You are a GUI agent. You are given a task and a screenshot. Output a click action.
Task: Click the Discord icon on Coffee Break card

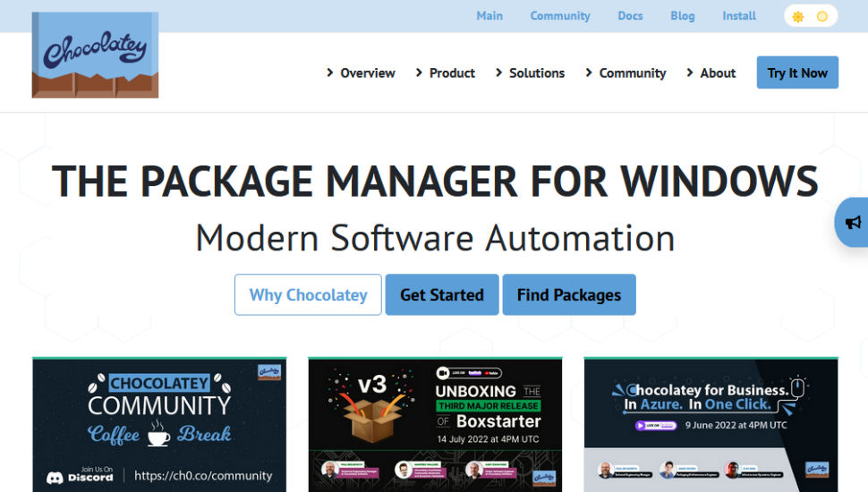click(x=55, y=478)
